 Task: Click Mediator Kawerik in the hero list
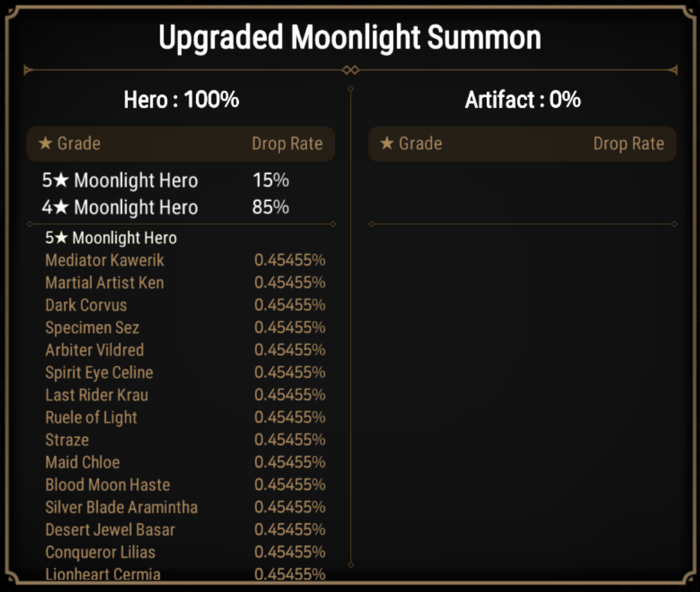105,260
